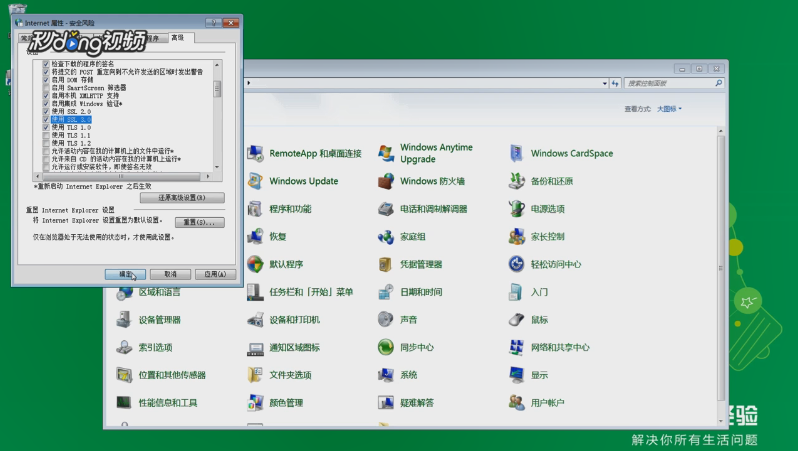
Task: Click 重置(S)... button
Action: [x=200, y=222]
